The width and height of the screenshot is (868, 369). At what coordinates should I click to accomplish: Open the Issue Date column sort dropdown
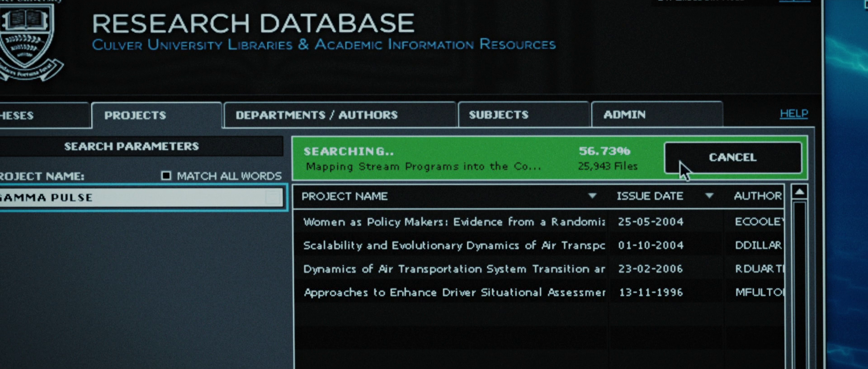point(709,196)
